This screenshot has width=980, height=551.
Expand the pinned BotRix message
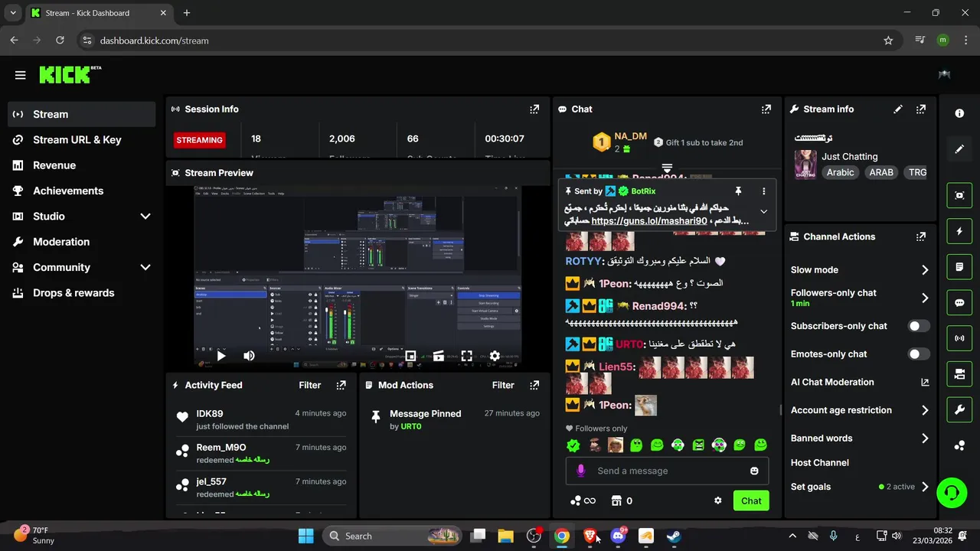(x=763, y=212)
